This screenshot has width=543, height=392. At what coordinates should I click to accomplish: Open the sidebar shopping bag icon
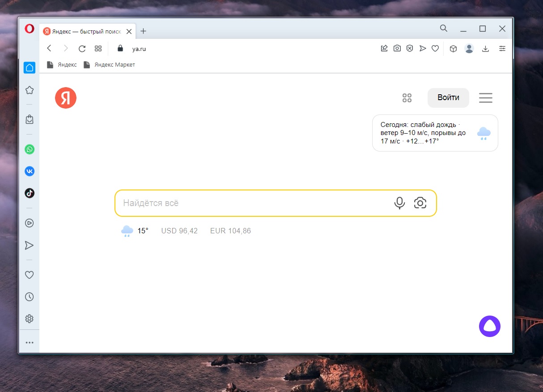[30, 119]
